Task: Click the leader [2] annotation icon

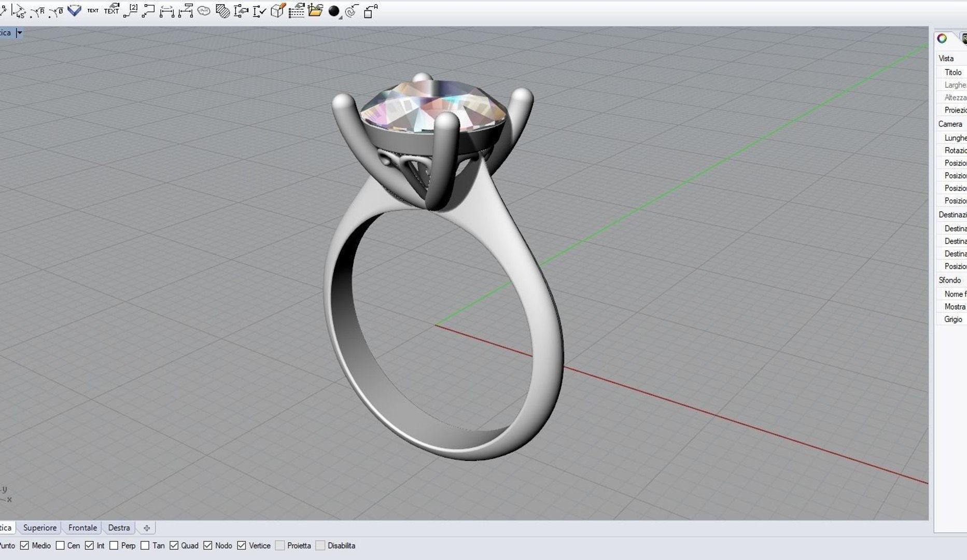Action: (x=130, y=10)
